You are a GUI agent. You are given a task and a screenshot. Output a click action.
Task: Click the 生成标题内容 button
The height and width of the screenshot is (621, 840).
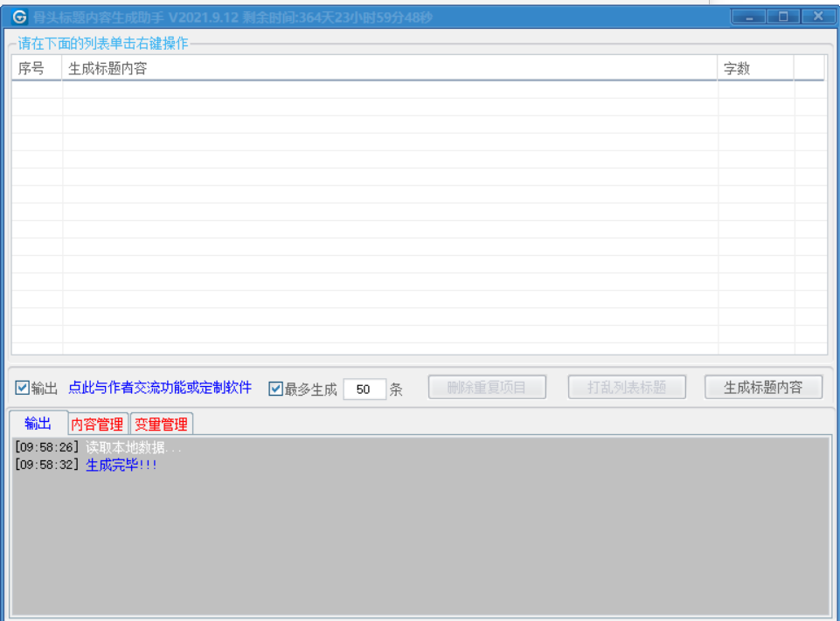(763, 388)
